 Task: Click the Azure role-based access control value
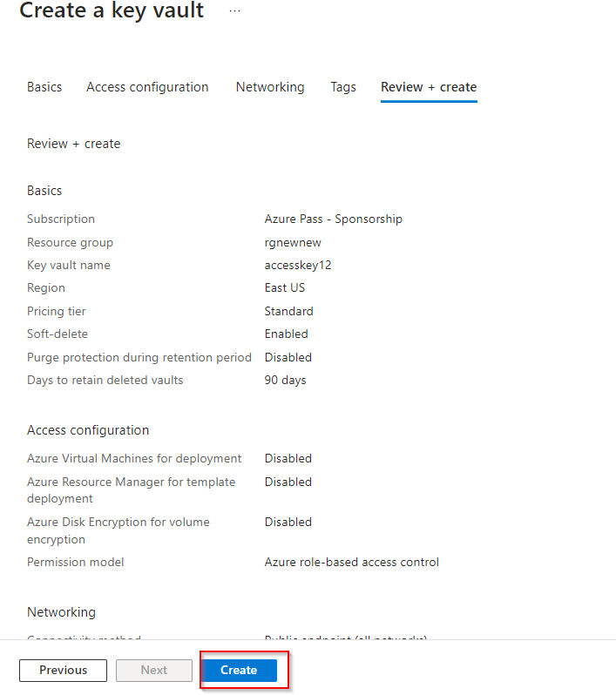352,562
